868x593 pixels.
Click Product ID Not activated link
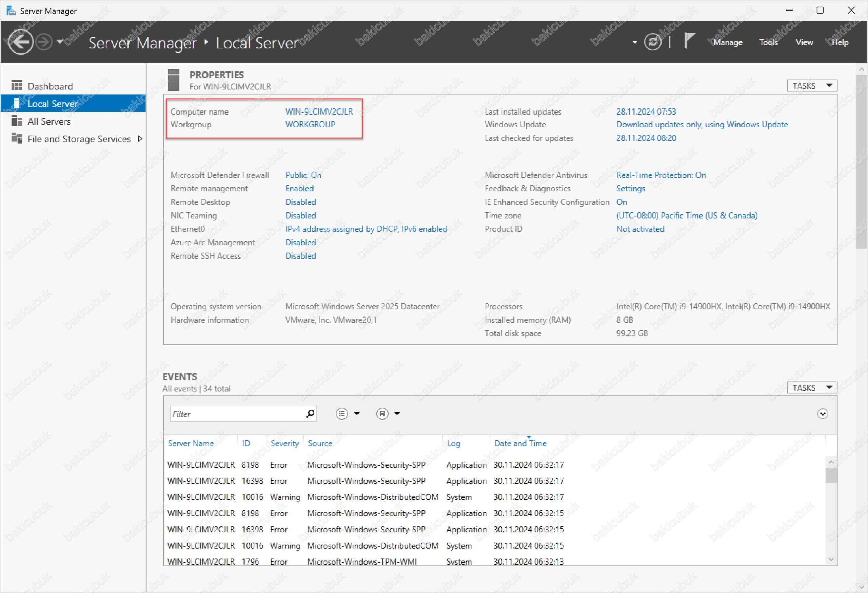point(640,229)
